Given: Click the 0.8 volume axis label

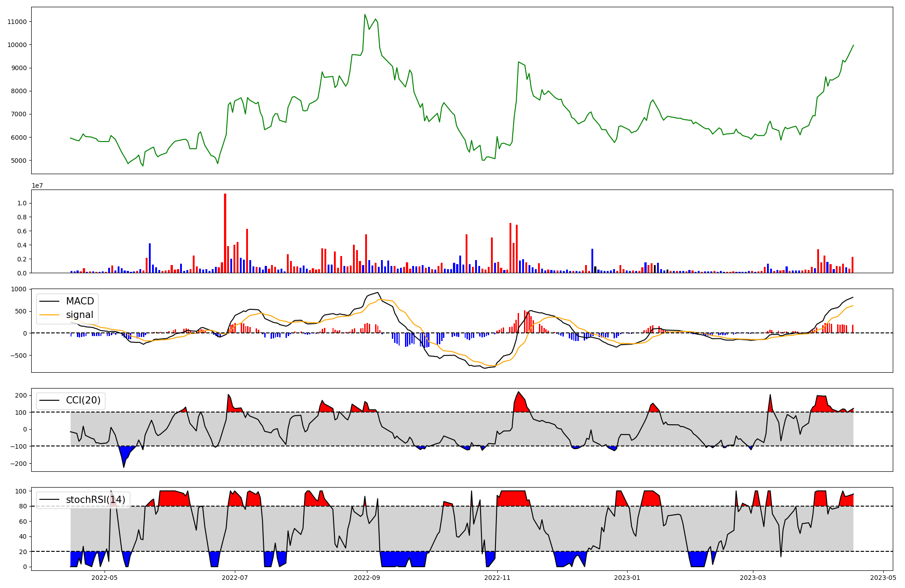Looking at the screenshot, I should tap(22, 217).
